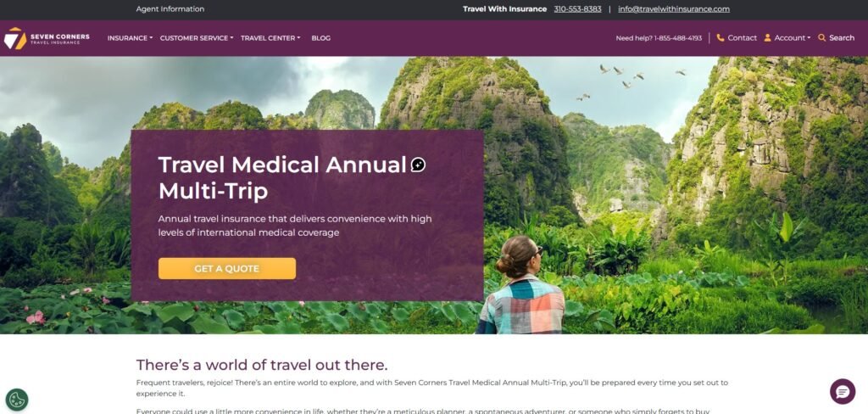Open the chat bubble widget icon
This screenshot has width=868, height=414.
pos(843,391)
